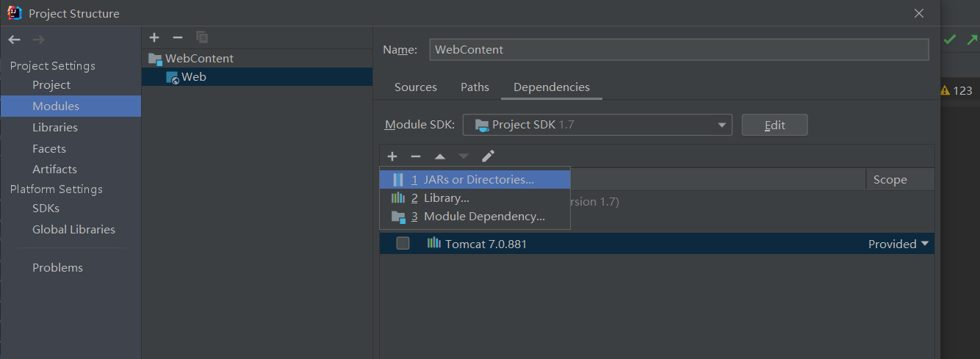
Task: Edit the dependency with pencil icon
Action: coord(489,156)
